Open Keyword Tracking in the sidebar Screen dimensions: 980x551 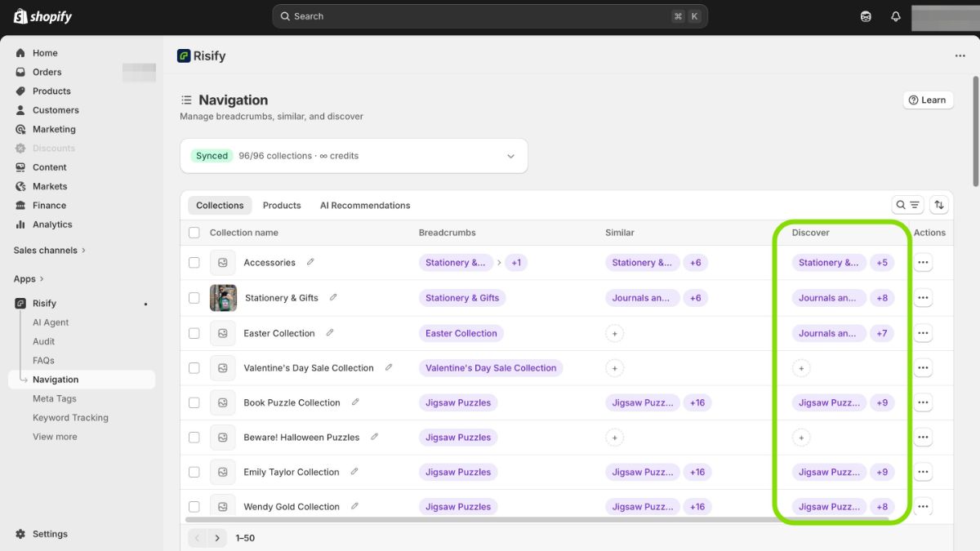tap(70, 418)
